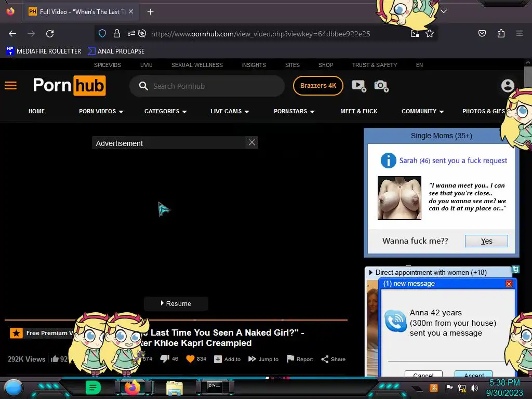The height and width of the screenshot is (399, 532).
Task: Open SPICEVIDS in the top strip
Action: [107, 65]
